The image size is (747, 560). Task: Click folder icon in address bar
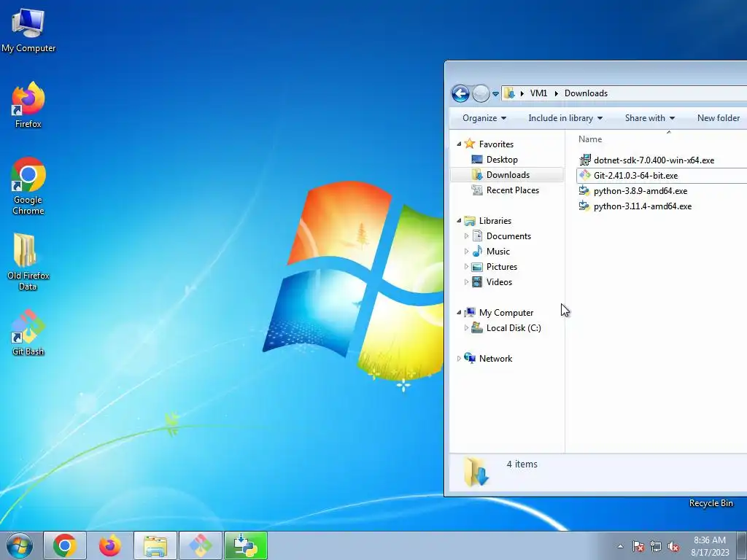pos(509,93)
